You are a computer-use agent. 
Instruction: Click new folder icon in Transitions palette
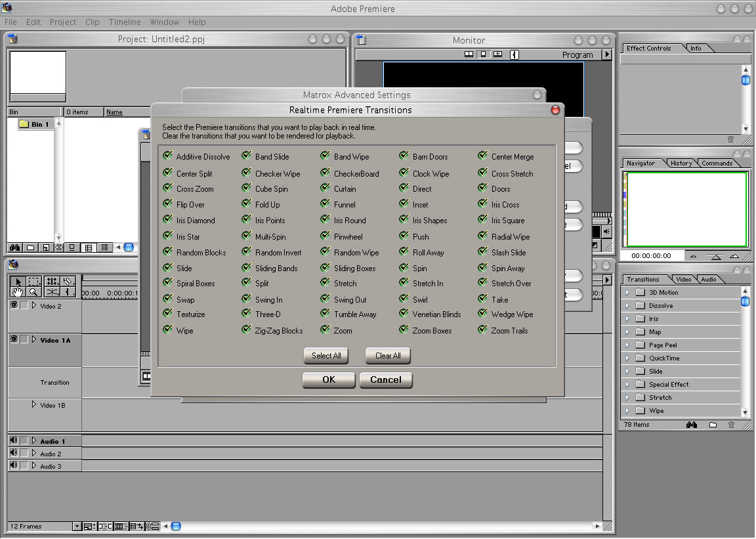pos(713,425)
